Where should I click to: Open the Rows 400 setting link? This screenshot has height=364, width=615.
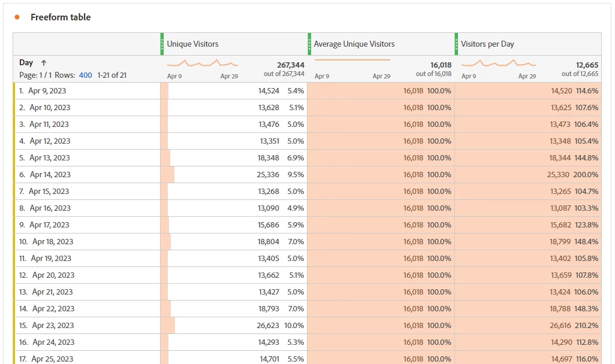(86, 75)
